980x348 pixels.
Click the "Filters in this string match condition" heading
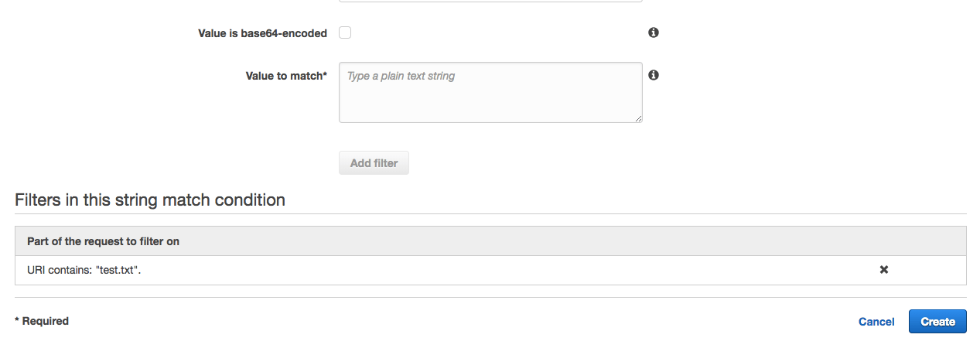(x=150, y=200)
